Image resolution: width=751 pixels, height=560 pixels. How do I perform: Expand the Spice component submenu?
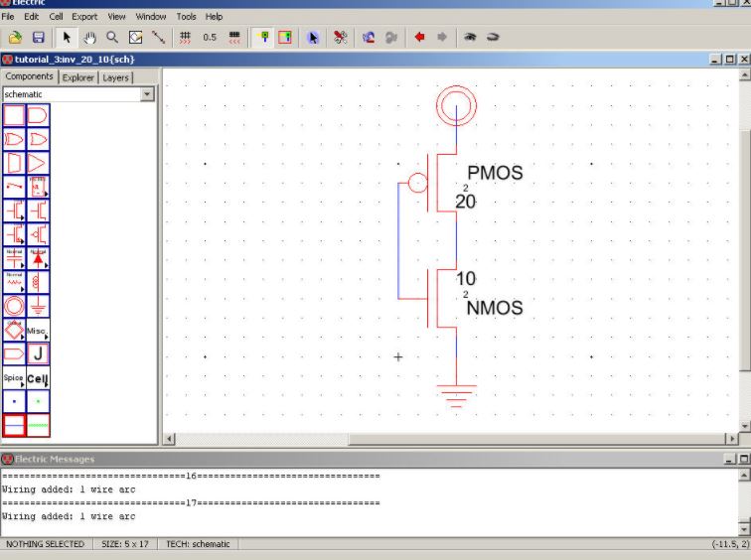click(14, 378)
